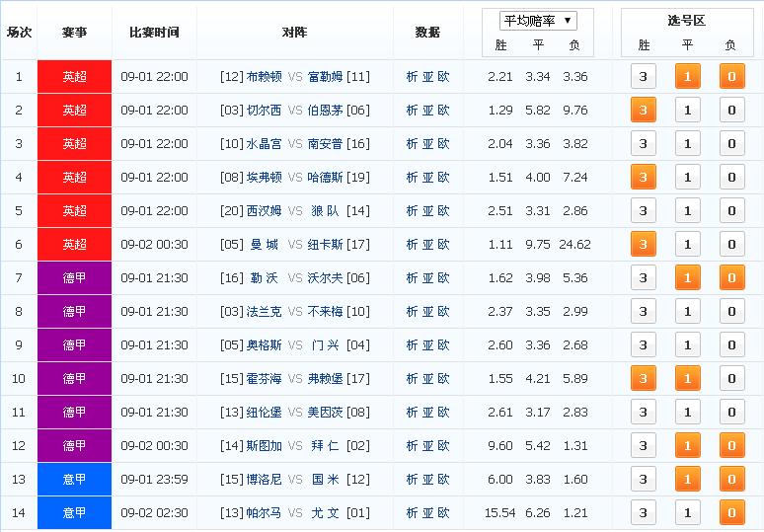Select loss (0) for 帕尔马 vs 尤文
Screen dimensions: 764x532
point(731,512)
